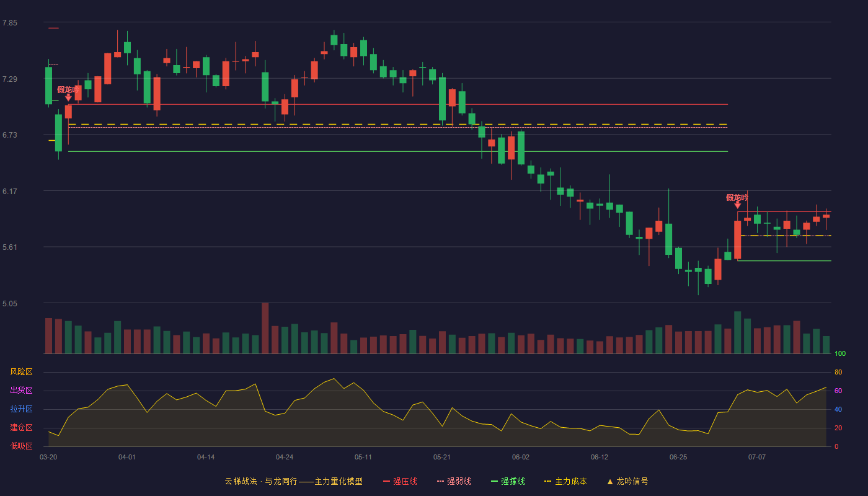Click the 假龙吟 marker just below the 6.17 gridline
868x496 pixels.
(x=737, y=198)
